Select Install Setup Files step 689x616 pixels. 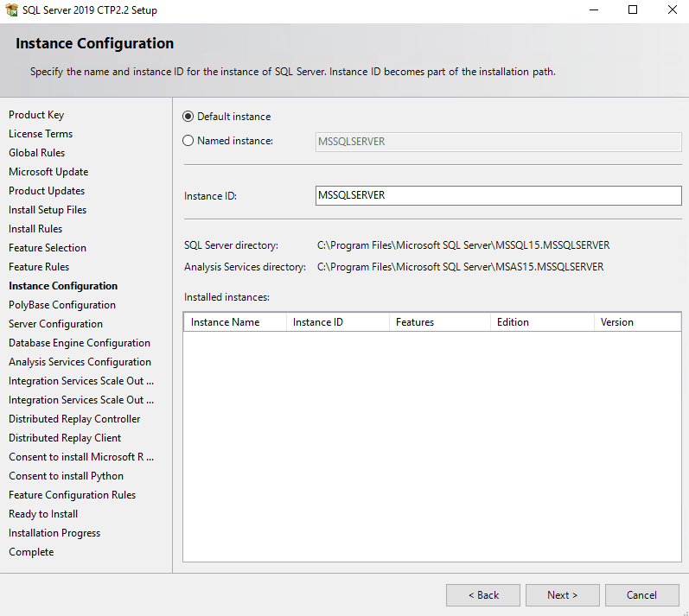(48, 210)
